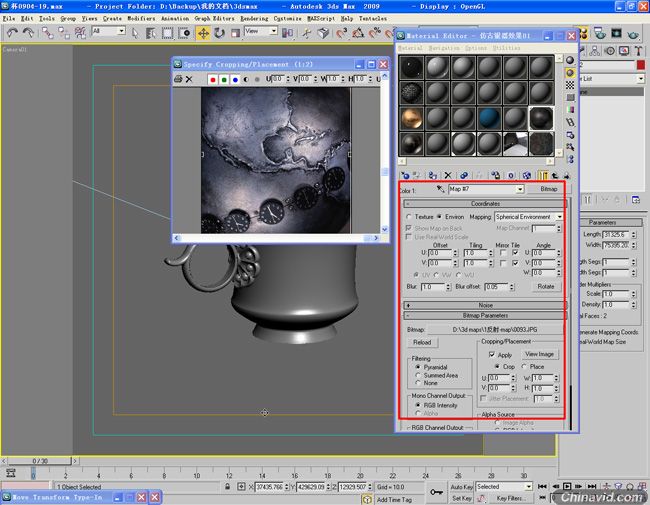Image resolution: width=650 pixels, height=505 pixels.
Task: Click Assign Material to Selection icon
Action: 433,175
